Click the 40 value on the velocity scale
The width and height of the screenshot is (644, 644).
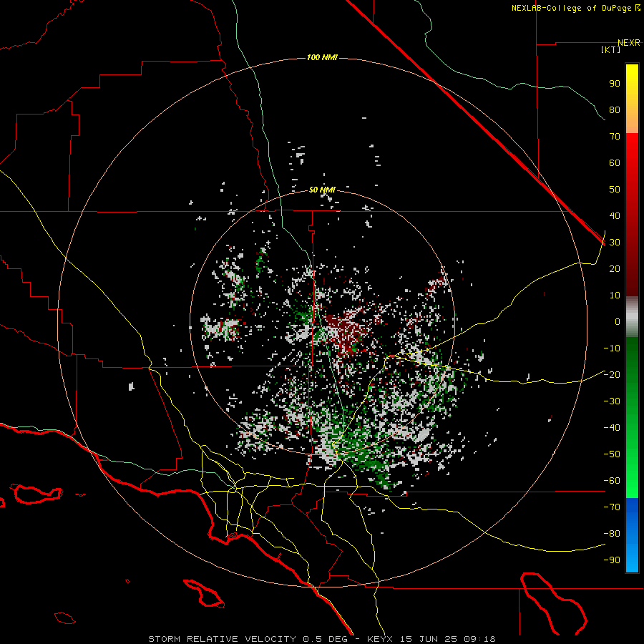pos(615,216)
